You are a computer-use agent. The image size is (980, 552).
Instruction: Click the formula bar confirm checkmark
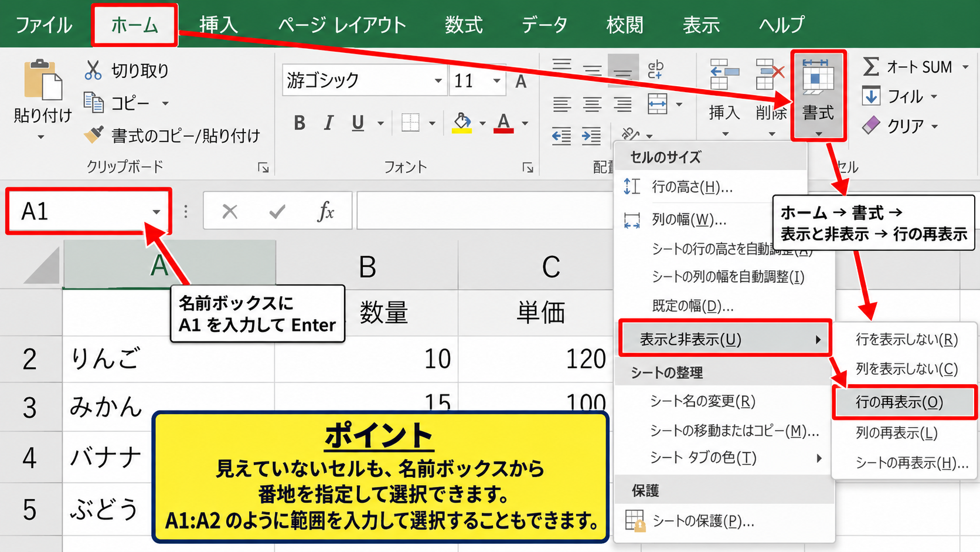(277, 211)
